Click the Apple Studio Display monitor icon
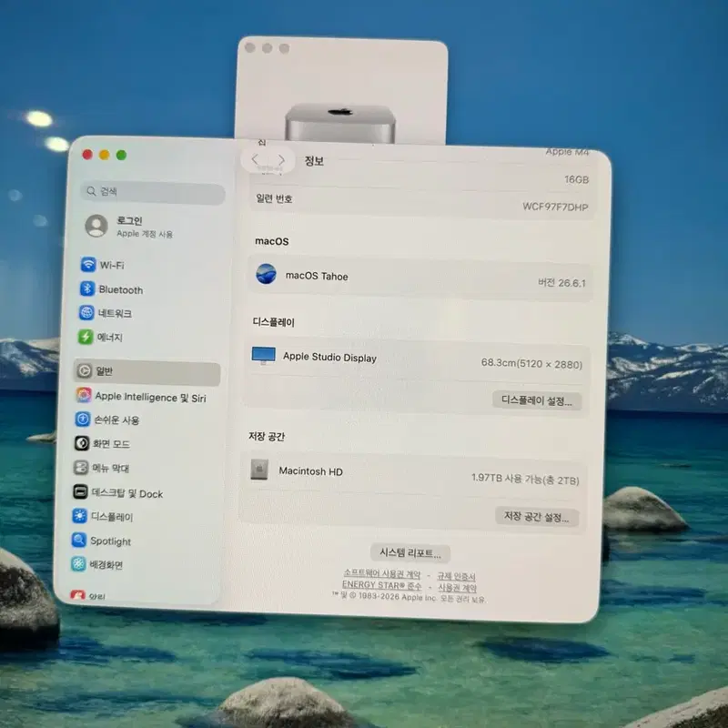This screenshot has width=728, height=728. pos(263,355)
